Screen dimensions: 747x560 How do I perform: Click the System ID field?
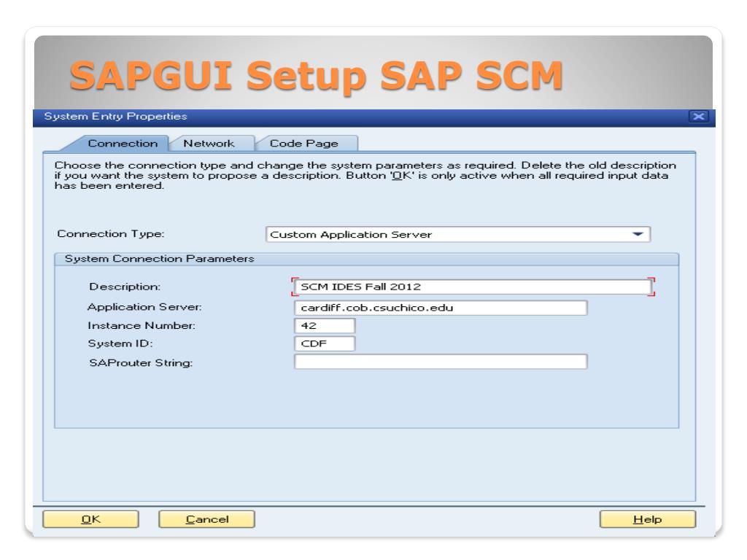(x=325, y=344)
